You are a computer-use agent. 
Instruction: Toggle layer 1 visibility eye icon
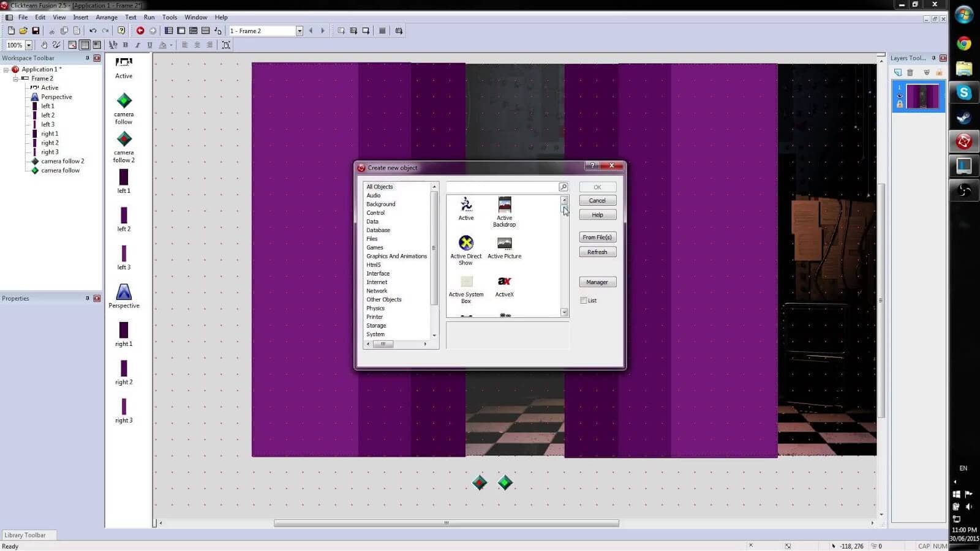pyautogui.click(x=900, y=96)
